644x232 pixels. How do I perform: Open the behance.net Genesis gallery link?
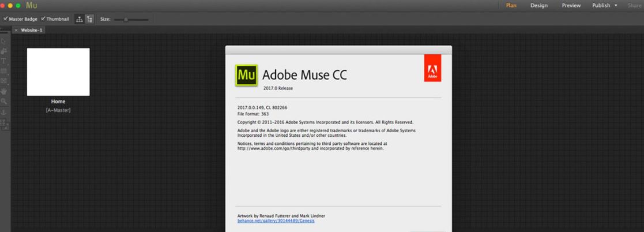coord(276,221)
